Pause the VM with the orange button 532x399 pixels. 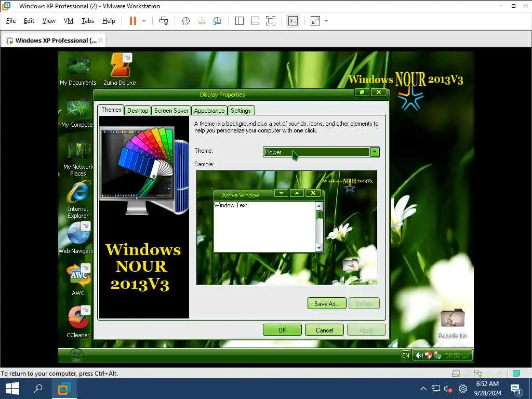coord(132,21)
